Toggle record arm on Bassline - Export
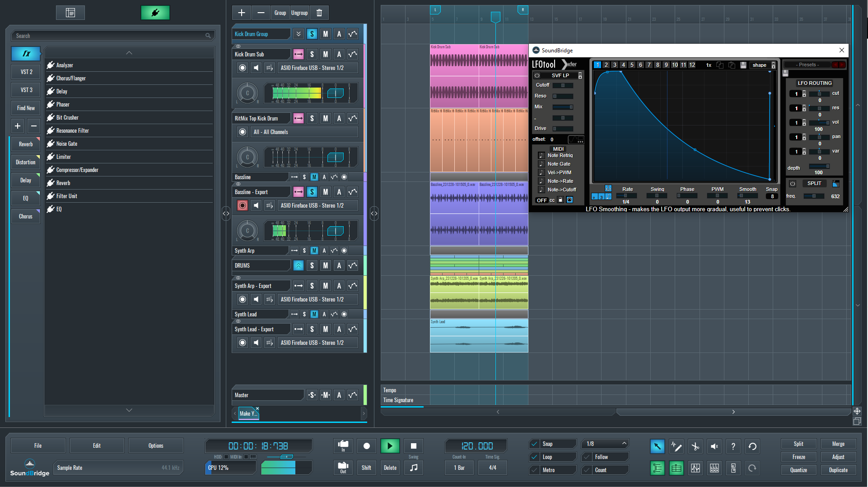This screenshot has width=868, height=487. [243, 205]
